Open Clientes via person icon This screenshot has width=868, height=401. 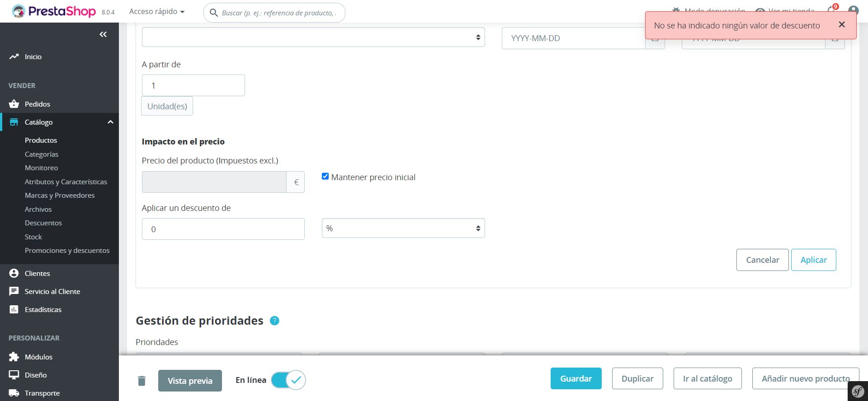pyautogui.click(x=14, y=273)
